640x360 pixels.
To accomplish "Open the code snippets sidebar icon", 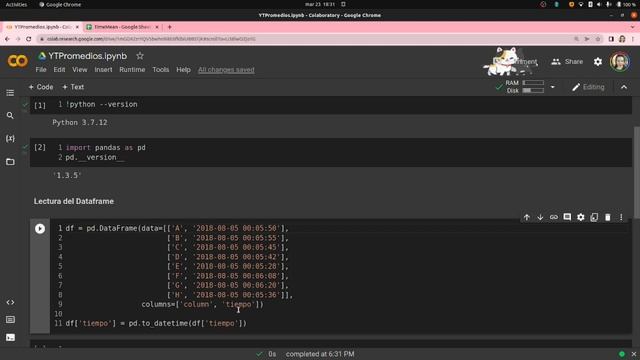I will tap(10, 302).
